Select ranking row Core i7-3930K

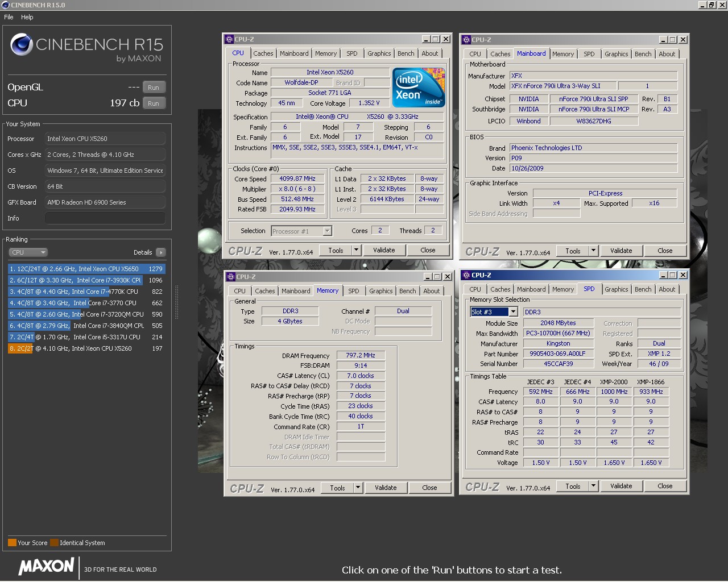tap(86, 280)
